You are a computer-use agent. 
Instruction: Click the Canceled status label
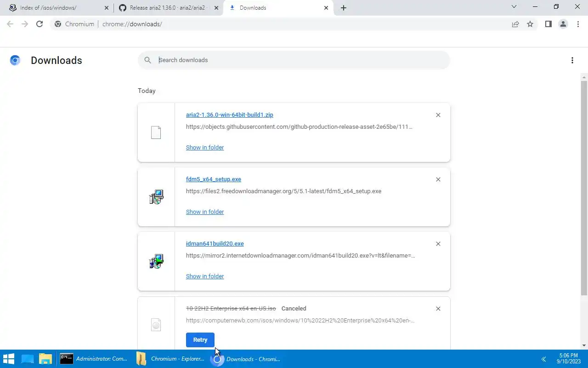tap(294, 309)
